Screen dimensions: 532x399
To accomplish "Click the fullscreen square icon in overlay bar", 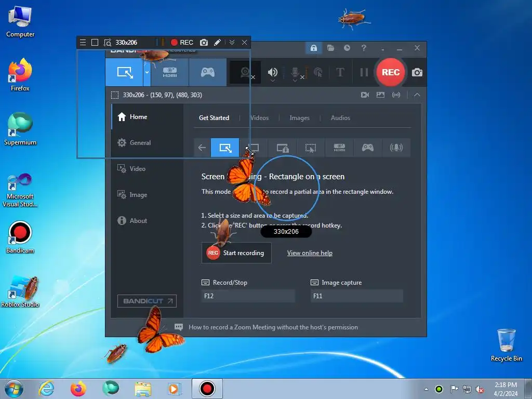I will tap(95, 43).
